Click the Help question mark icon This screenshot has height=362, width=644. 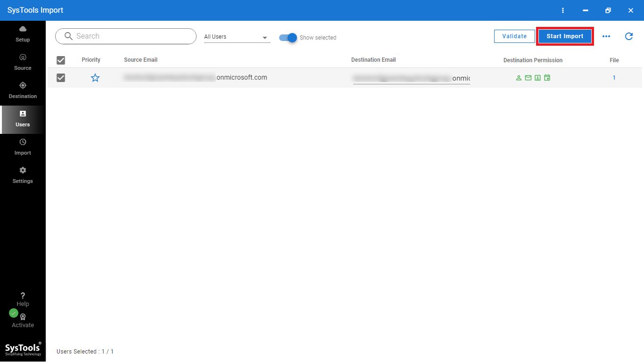click(23, 296)
